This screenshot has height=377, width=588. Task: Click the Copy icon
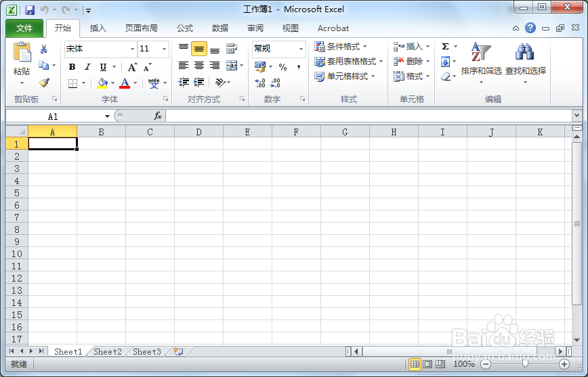click(x=43, y=66)
